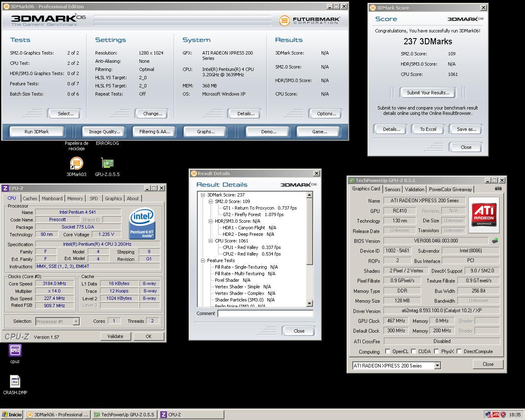Open the PowerColor Giveaway tab in GPU-Z
The height and width of the screenshot is (420, 525).
pos(450,189)
